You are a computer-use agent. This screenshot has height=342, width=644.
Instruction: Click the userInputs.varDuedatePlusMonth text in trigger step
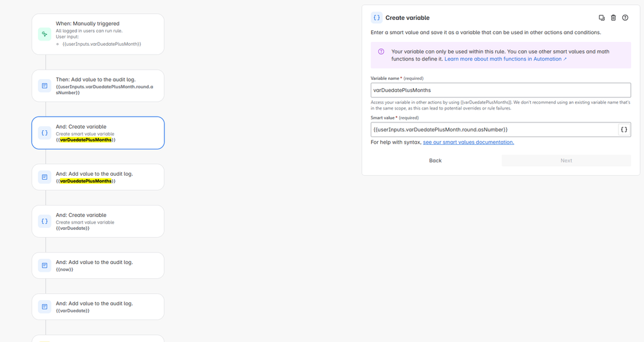pos(101,44)
